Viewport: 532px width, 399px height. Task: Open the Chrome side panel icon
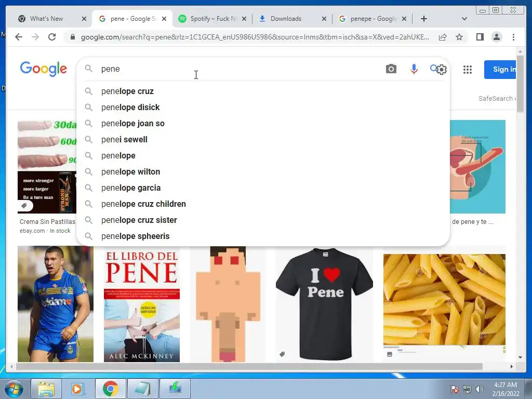coord(480,37)
